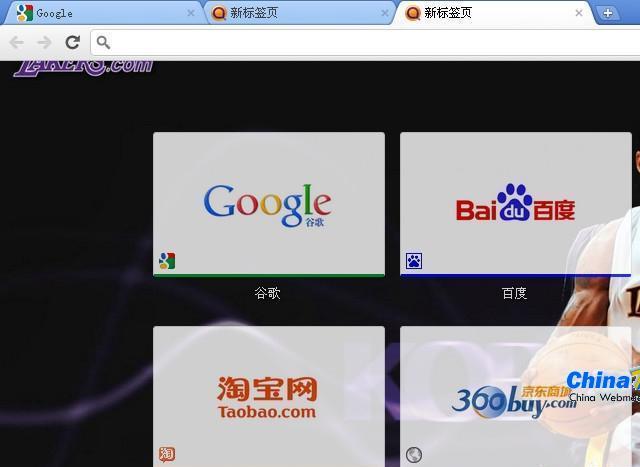Image resolution: width=640 pixels, height=467 pixels.
Task: Click the 谷歌 label under the Google tile
Action: tap(268, 293)
